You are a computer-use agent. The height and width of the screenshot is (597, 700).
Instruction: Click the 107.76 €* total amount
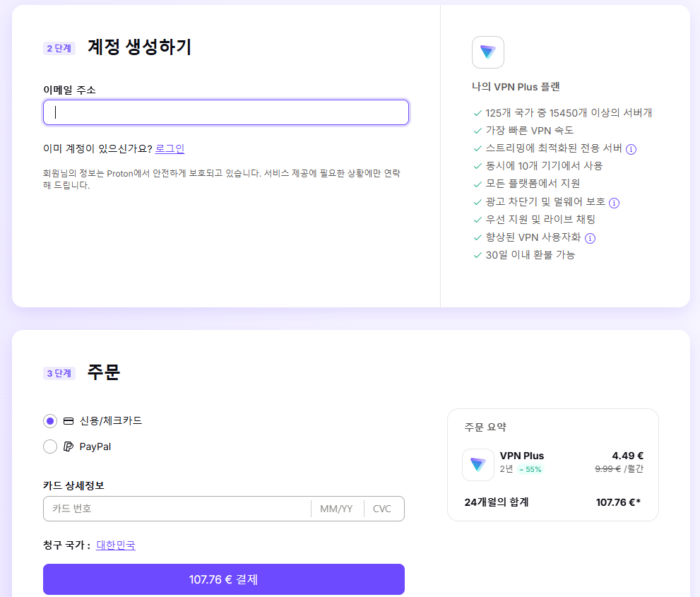point(618,502)
